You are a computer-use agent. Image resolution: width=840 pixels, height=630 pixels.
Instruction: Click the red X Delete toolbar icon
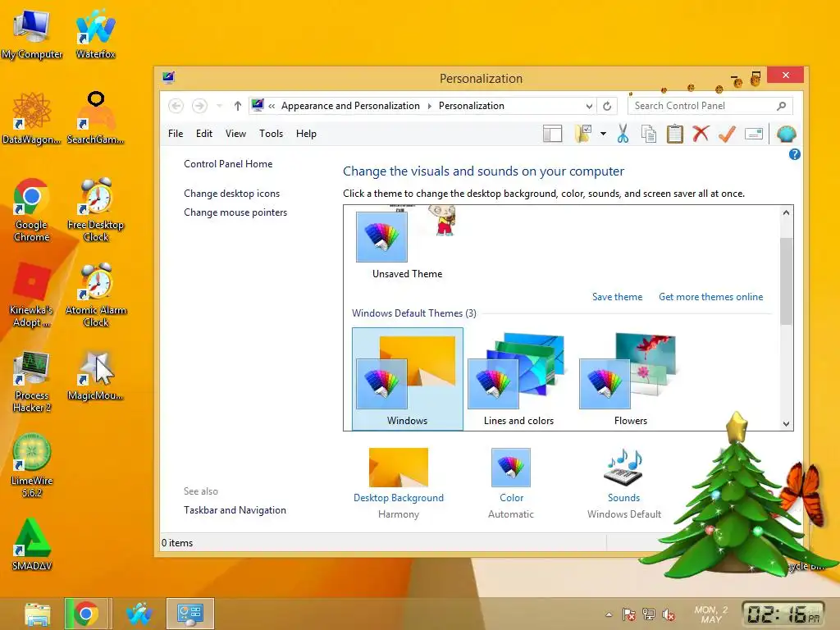pyautogui.click(x=701, y=134)
